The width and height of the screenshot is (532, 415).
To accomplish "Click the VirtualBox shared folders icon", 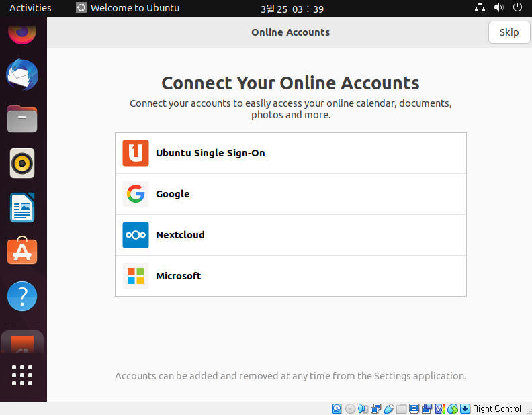I will 402,408.
